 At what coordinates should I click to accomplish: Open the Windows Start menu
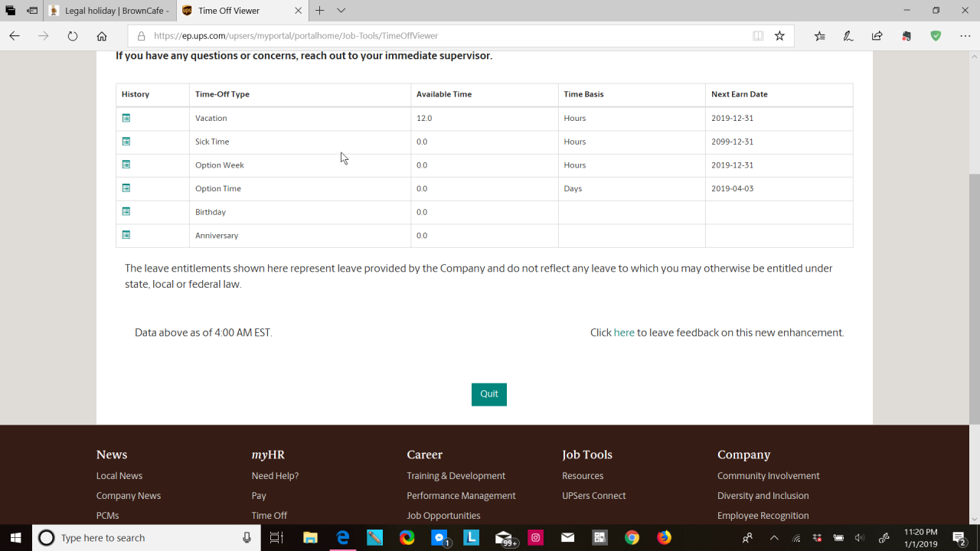pyautogui.click(x=15, y=538)
